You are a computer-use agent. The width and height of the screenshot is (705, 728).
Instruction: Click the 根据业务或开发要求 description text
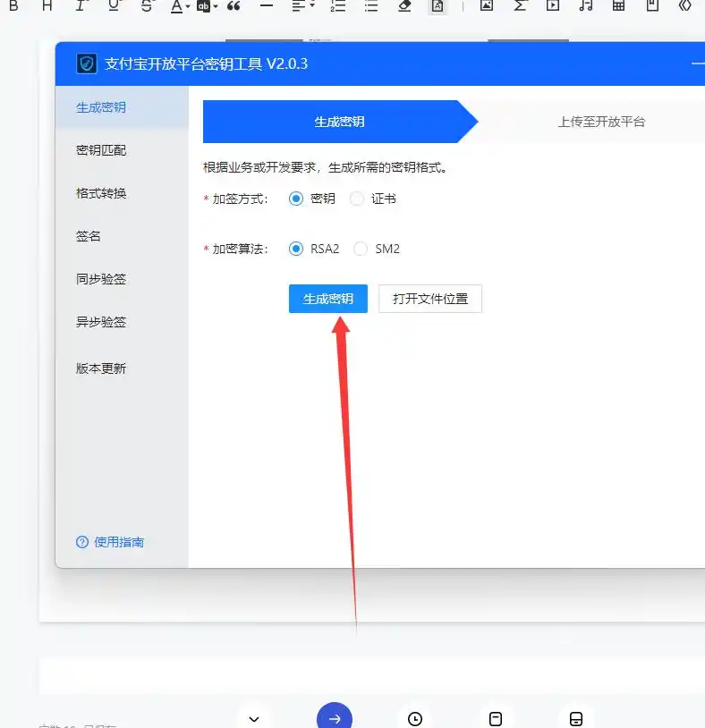pos(325,167)
